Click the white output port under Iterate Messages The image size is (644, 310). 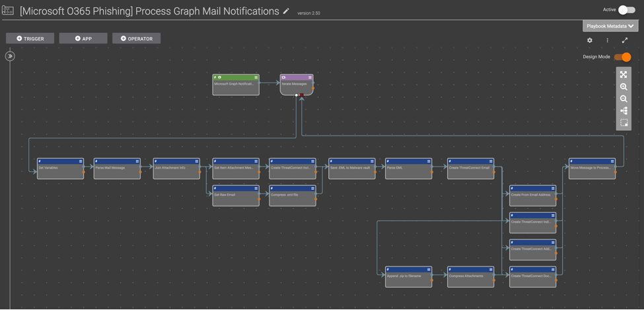point(297,95)
